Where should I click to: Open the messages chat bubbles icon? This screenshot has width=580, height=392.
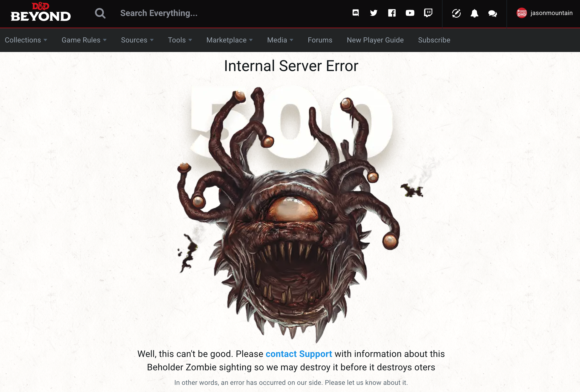coord(492,13)
